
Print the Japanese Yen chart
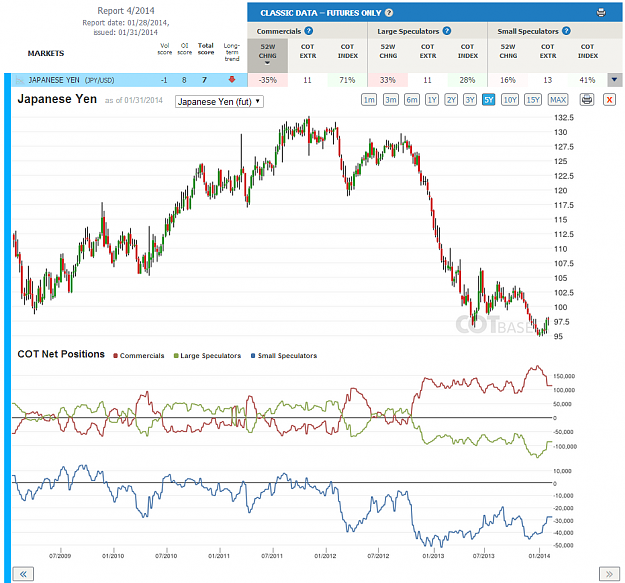pos(587,100)
